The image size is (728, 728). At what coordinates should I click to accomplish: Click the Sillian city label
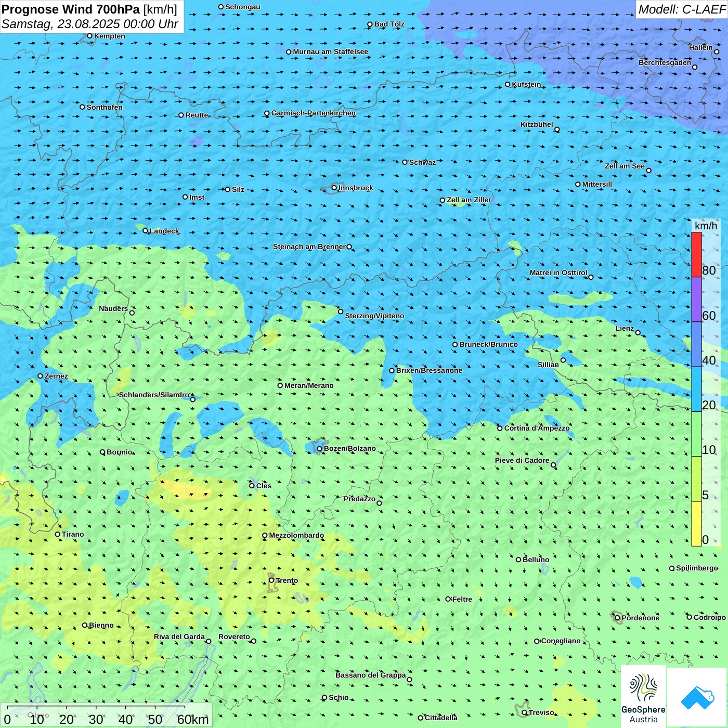[548, 365]
